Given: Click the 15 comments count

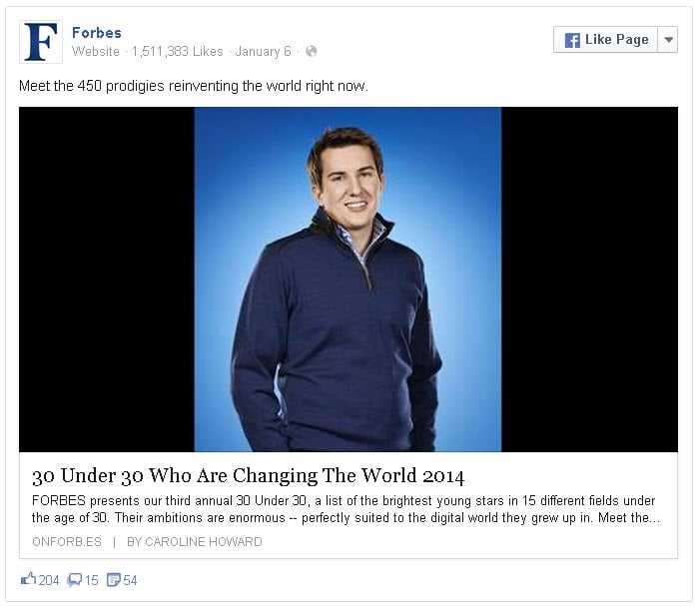Looking at the screenshot, I should pos(92,580).
